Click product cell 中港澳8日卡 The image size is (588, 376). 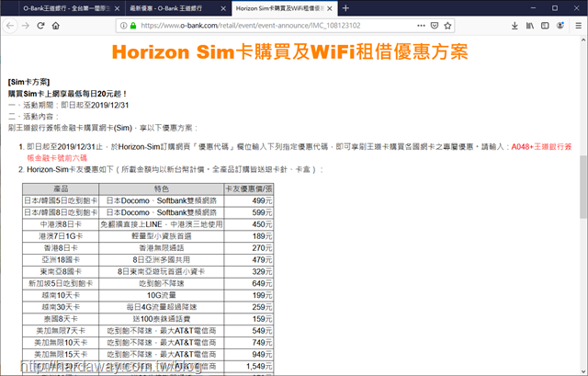pos(61,224)
